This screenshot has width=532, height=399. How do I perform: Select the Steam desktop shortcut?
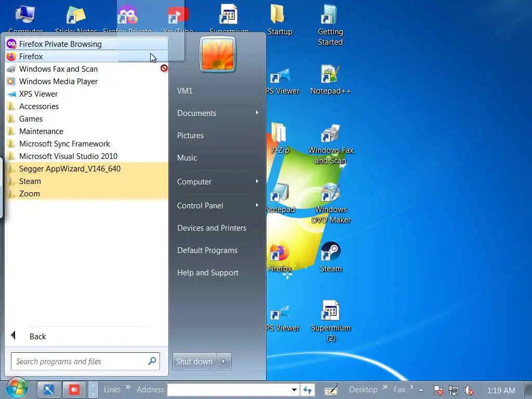tap(330, 257)
